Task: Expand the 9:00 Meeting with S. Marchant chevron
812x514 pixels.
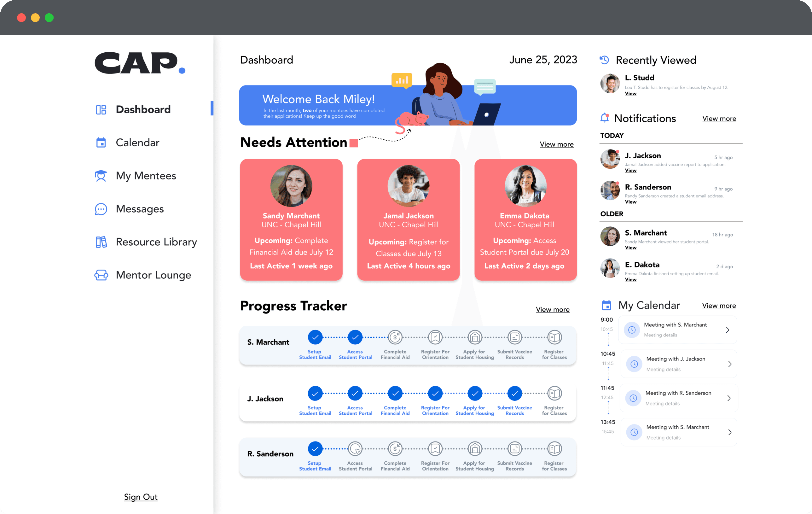Action: [727, 330]
